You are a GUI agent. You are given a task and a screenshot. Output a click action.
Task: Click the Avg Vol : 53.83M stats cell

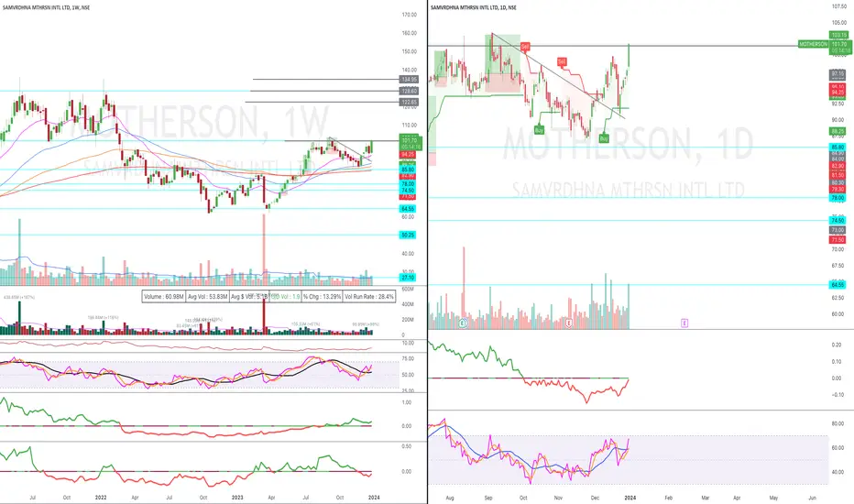[x=207, y=296]
